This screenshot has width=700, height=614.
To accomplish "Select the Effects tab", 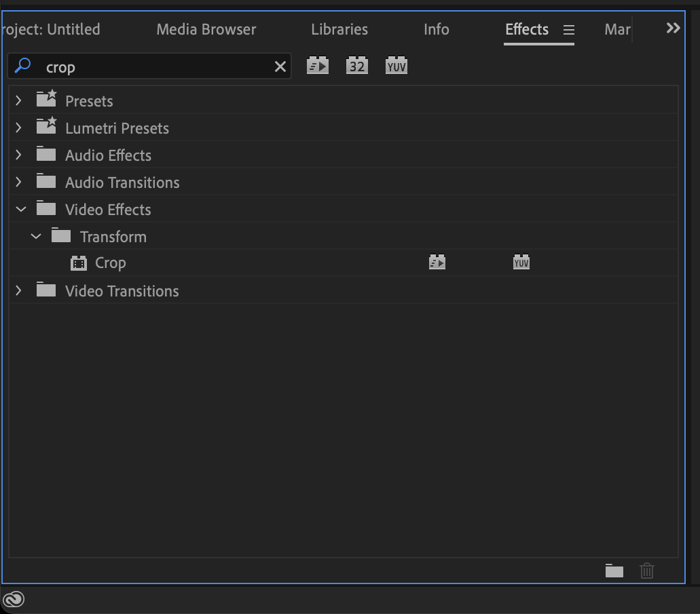I will [527, 29].
